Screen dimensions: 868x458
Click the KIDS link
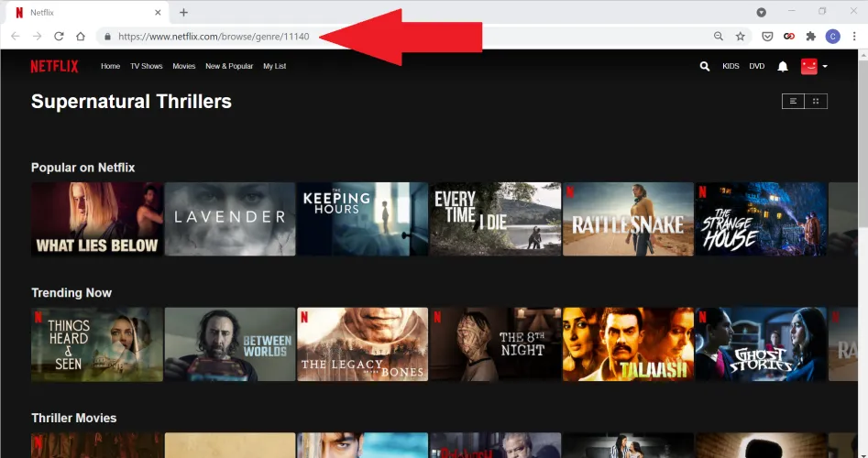[x=731, y=67]
